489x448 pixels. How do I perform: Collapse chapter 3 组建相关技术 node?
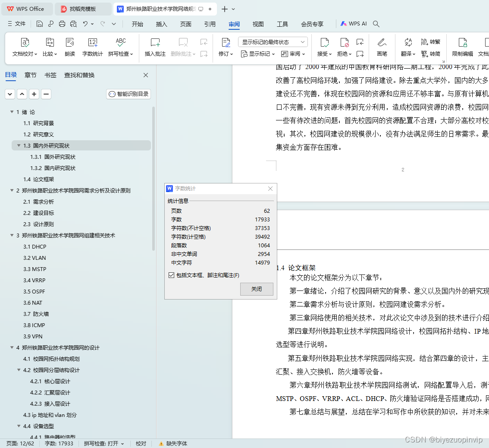(x=12, y=235)
